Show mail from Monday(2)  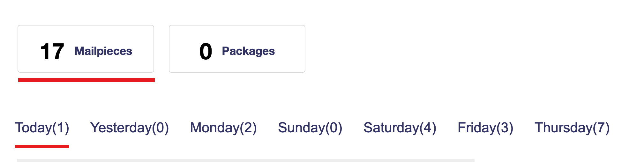pyautogui.click(x=223, y=128)
